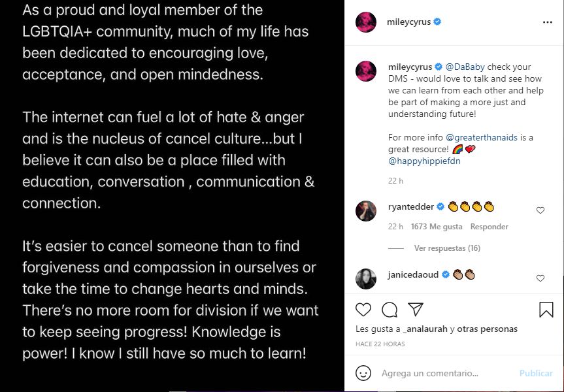Like ryantedder's comment with the small heart
Image resolution: width=564 pixels, height=392 pixels.
tap(540, 210)
